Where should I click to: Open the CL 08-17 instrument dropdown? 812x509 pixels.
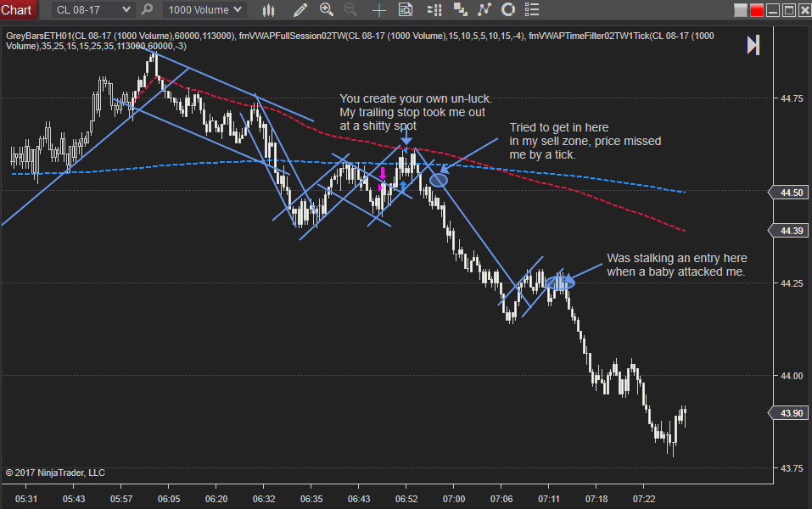pos(93,9)
